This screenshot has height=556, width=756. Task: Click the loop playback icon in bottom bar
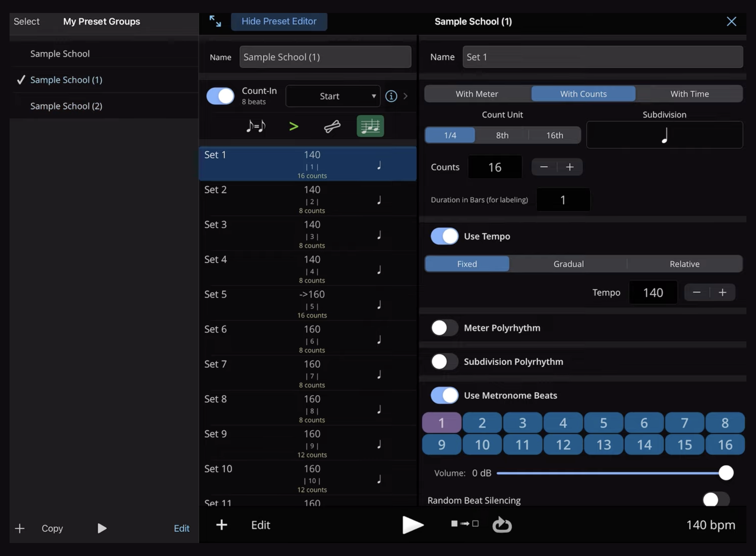click(502, 525)
